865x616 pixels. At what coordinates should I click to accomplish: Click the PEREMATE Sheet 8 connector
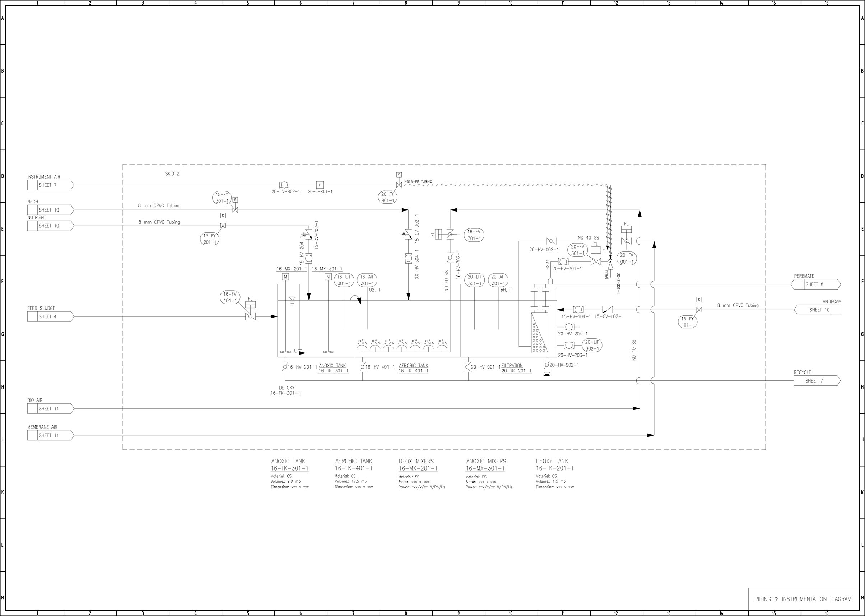815,284
